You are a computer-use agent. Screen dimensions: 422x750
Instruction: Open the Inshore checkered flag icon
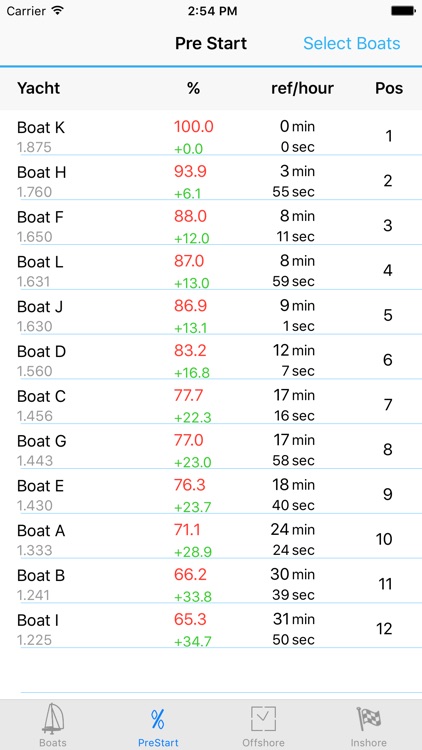[x=369, y=719]
